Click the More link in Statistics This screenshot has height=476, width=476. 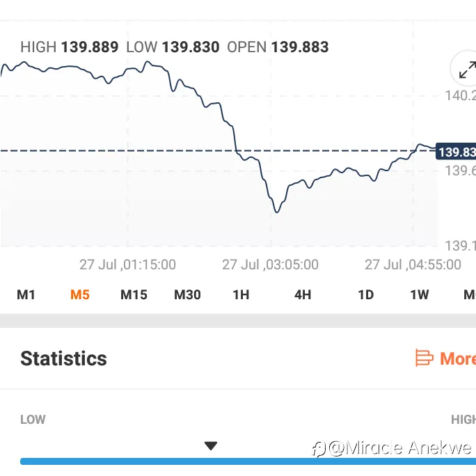point(458,358)
